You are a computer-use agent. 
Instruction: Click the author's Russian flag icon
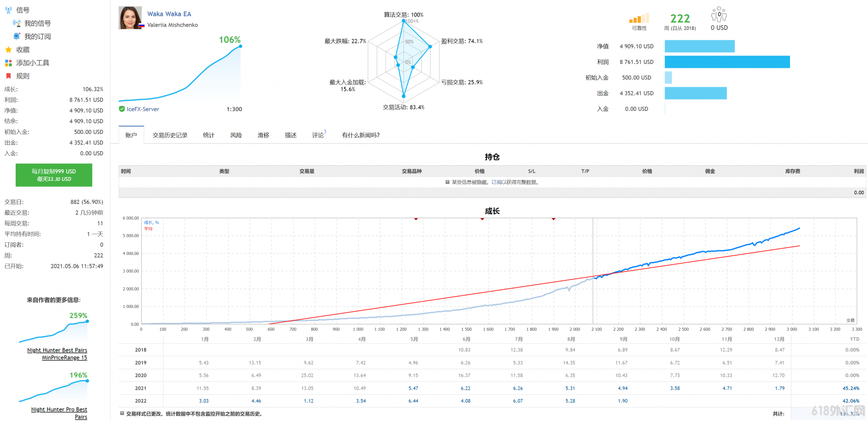pos(142,26)
